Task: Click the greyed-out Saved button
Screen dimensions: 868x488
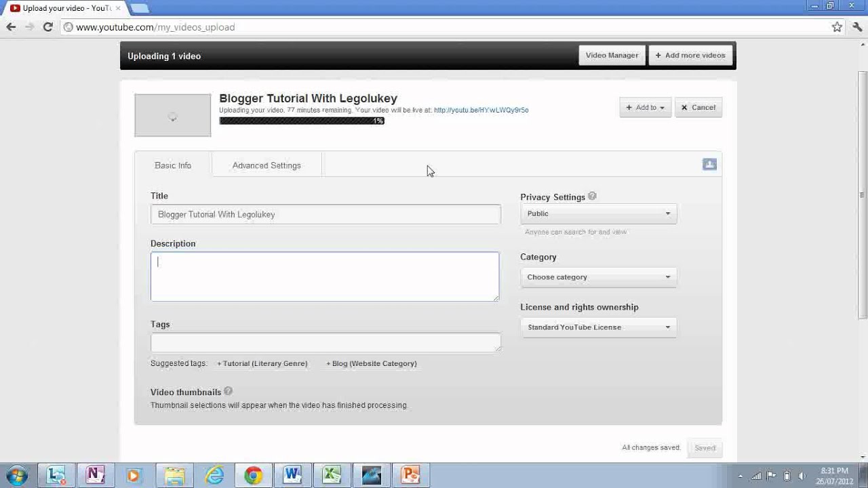Action: click(705, 448)
